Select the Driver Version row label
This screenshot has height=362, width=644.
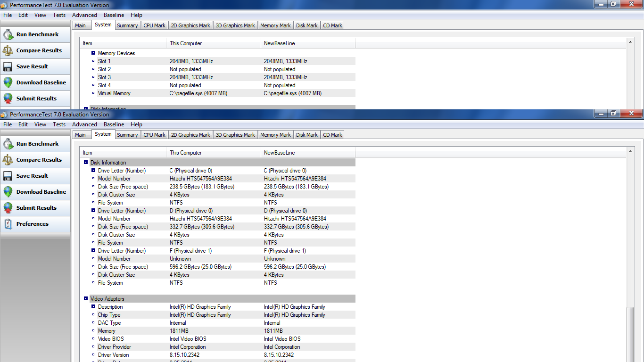pos(113,355)
